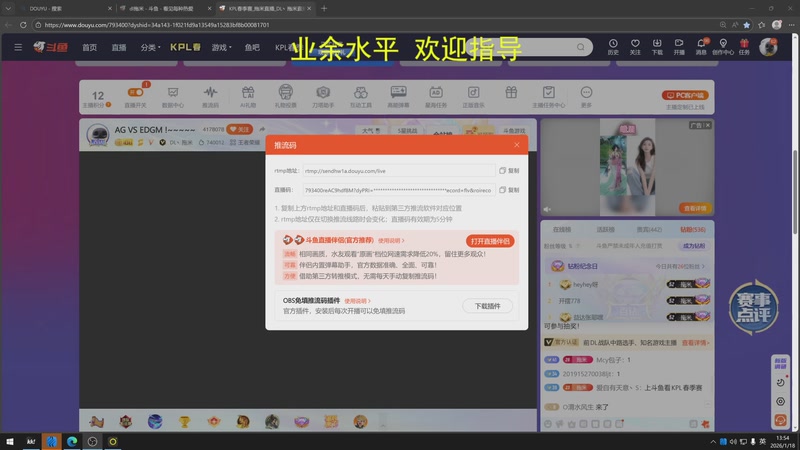800x450 pixels.
Task: Open Windows Start menu
Action: (x=10, y=441)
